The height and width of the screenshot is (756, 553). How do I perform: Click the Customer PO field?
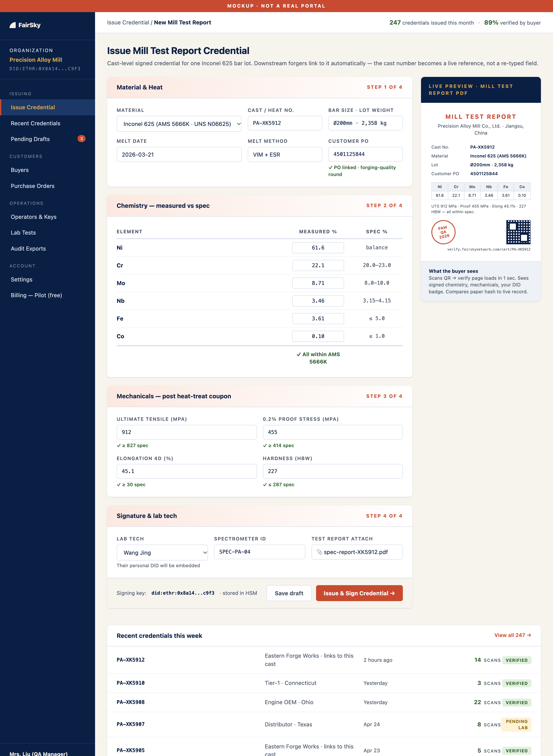tap(365, 154)
